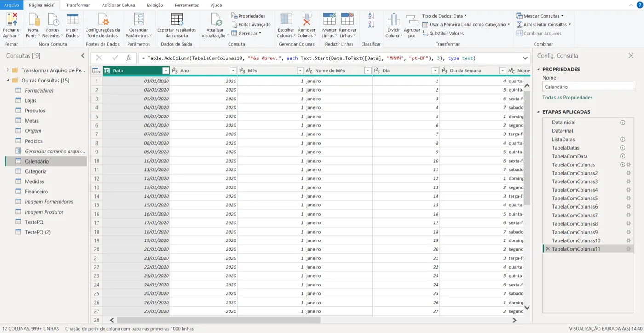Cancel formula edit with X icon
Image resolution: width=644 pixels, height=333 pixels.
click(99, 58)
